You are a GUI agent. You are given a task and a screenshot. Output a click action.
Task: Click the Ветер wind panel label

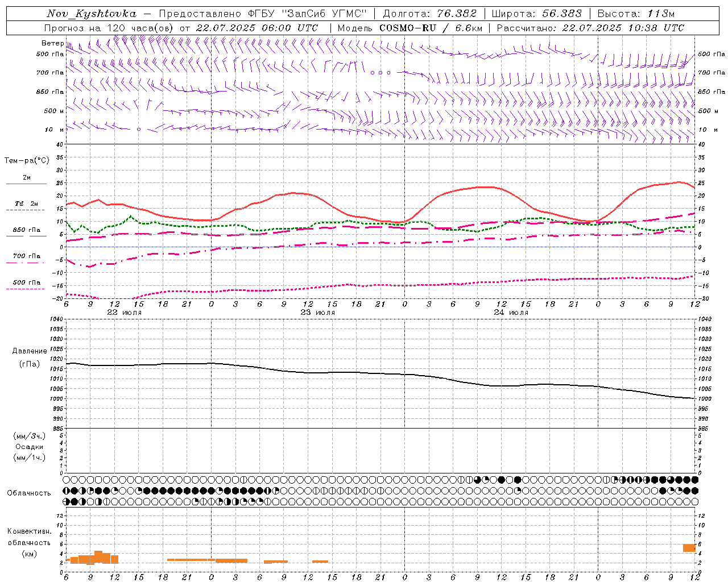tap(52, 43)
